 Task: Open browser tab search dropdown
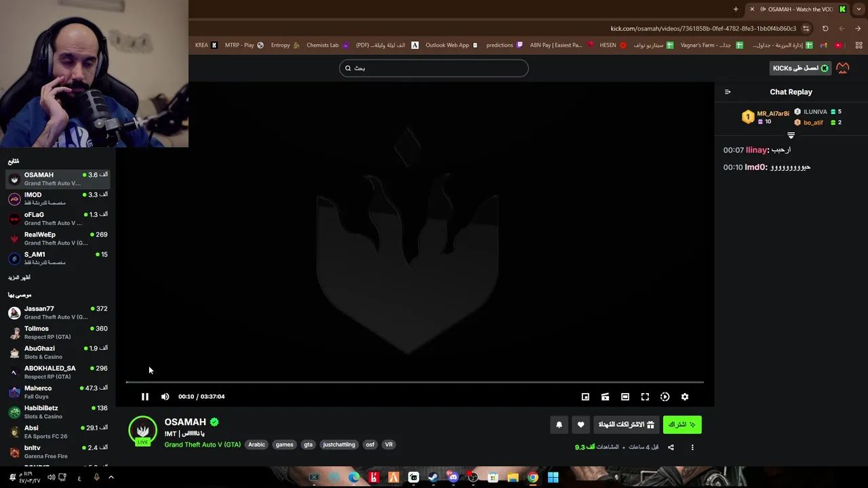coord(859,9)
